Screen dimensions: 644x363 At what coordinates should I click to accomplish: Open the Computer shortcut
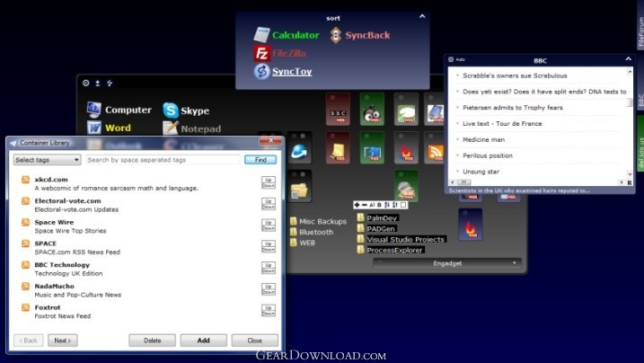(x=119, y=110)
